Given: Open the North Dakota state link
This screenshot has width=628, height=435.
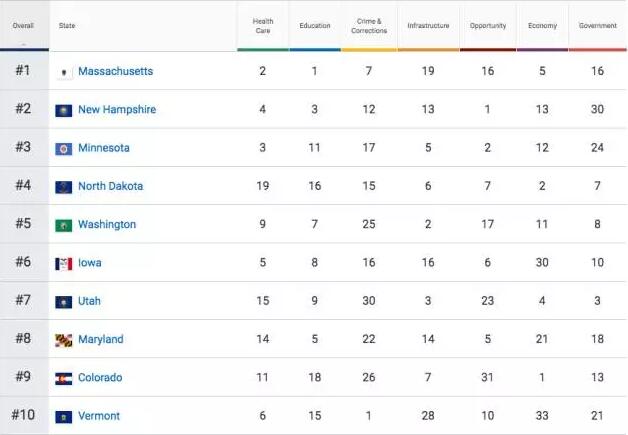Looking at the screenshot, I should (x=110, y=187).
